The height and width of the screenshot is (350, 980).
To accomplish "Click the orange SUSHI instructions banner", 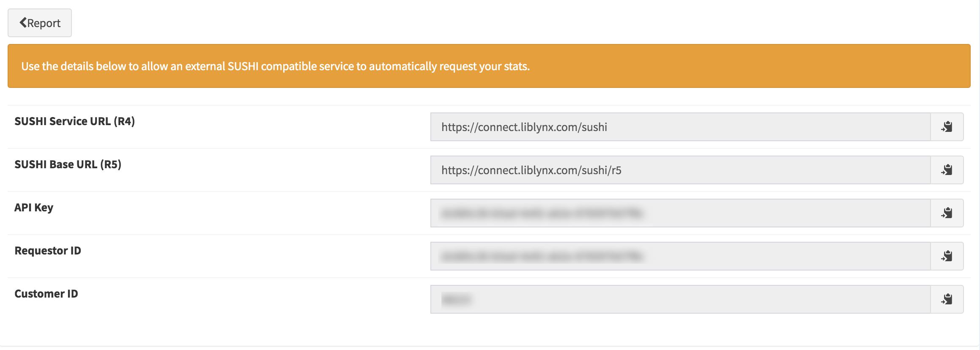I will point(489,66).
